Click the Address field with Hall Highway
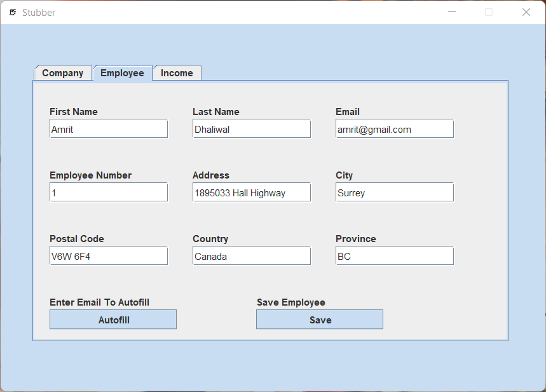 (252, 192)
